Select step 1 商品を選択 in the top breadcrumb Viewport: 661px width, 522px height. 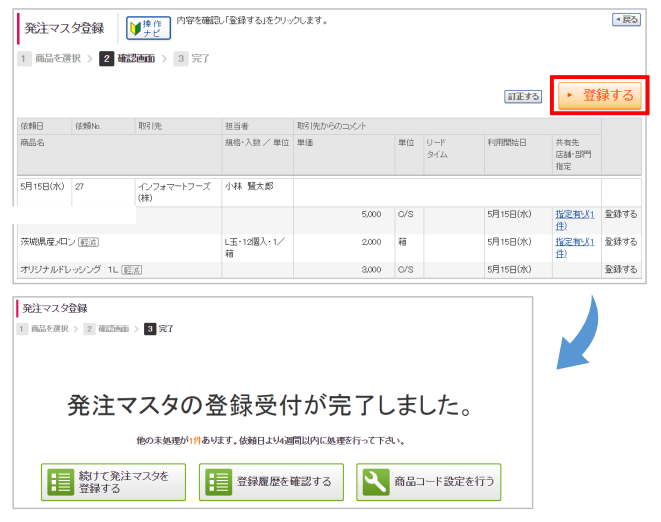coord(50,59)
